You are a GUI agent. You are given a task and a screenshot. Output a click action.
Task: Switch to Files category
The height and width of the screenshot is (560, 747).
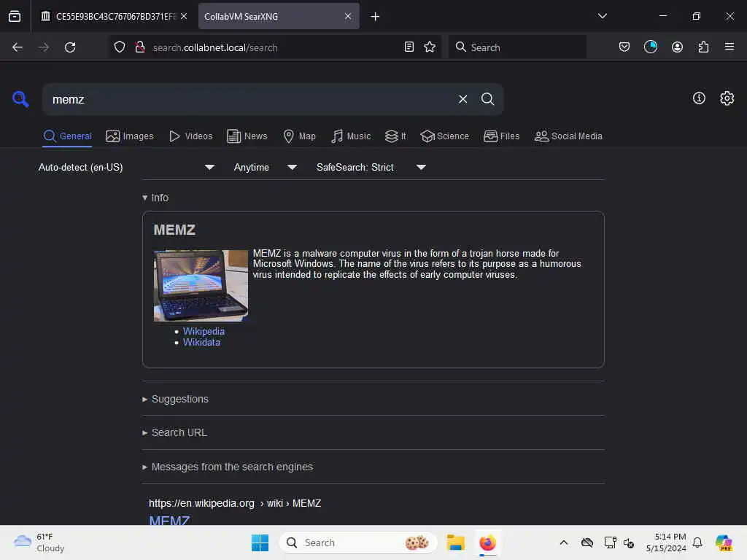501,136
